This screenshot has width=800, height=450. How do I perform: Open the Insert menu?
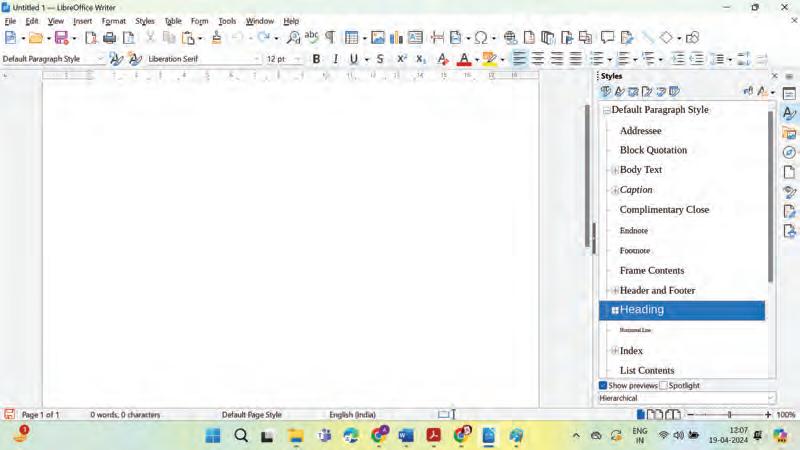82,21
